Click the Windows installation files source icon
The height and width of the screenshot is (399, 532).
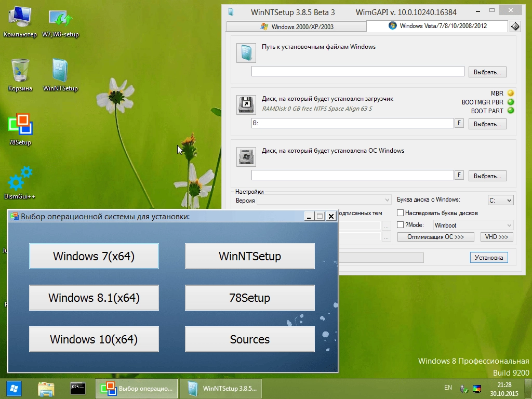pyautogui.click(x=246, y=54)
